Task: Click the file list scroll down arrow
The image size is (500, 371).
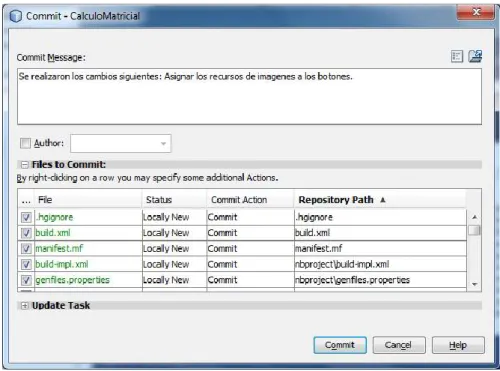Action: [x=475, y=284]
